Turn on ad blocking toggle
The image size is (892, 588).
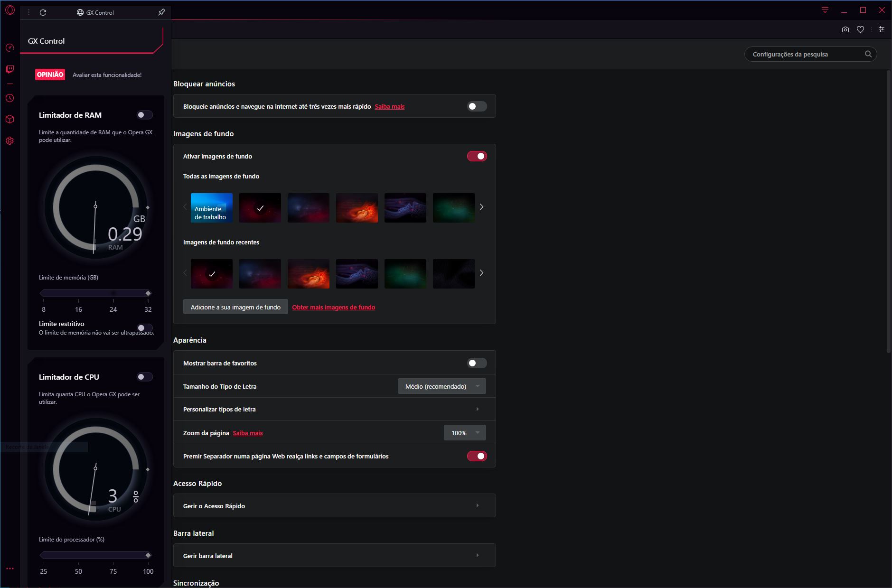(x=477, y=106)
